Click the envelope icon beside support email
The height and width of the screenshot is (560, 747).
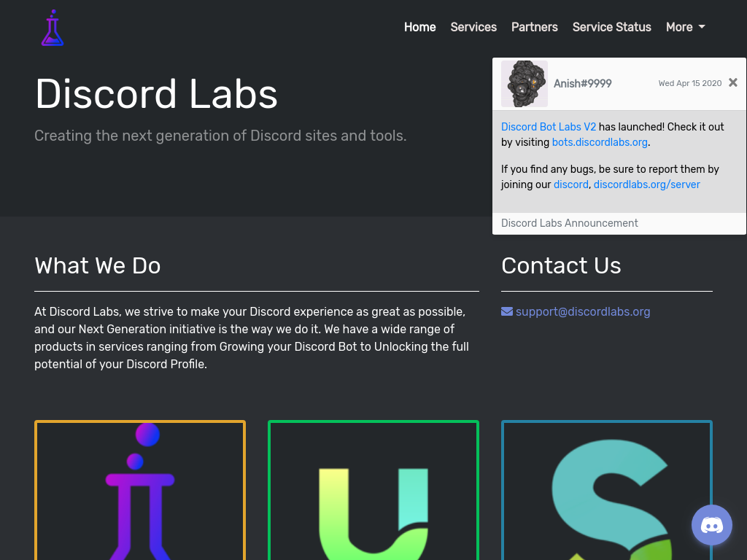[x=507, y=311]
